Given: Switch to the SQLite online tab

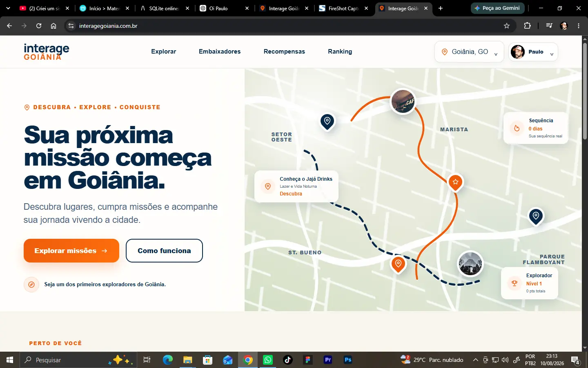Looking at the screenshot, I should [x=165, y=8].
